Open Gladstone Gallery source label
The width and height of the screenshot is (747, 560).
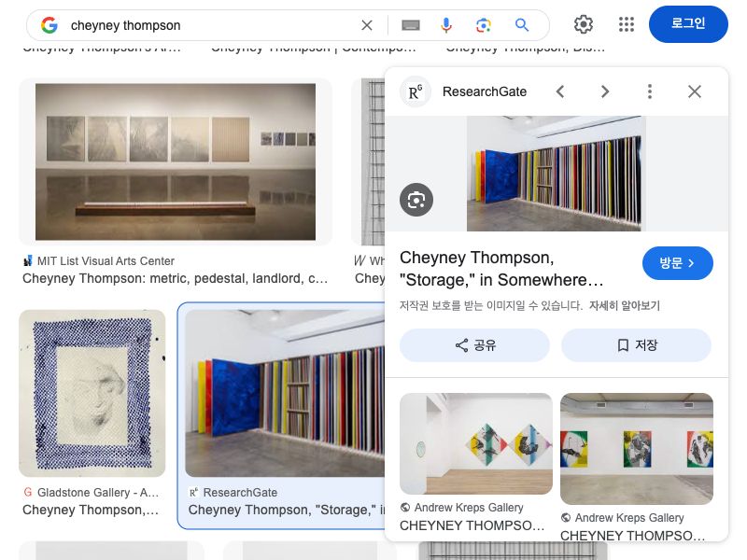(98, 493)
